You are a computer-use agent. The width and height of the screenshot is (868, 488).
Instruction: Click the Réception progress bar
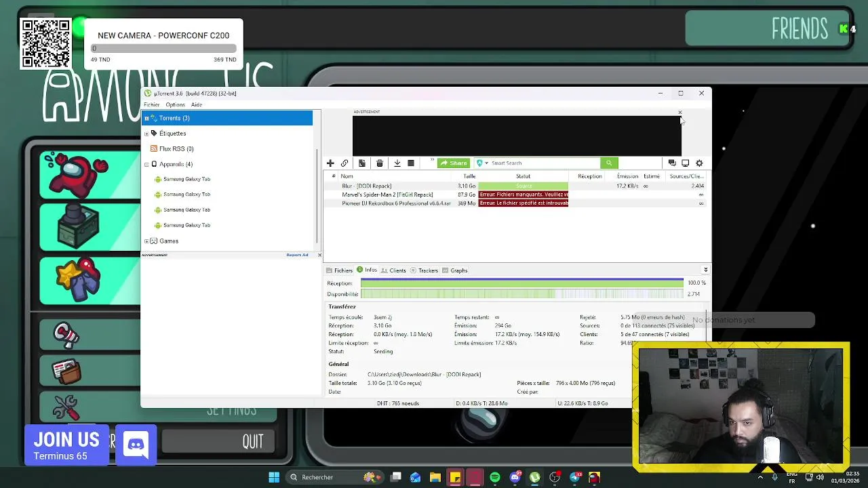522,283
